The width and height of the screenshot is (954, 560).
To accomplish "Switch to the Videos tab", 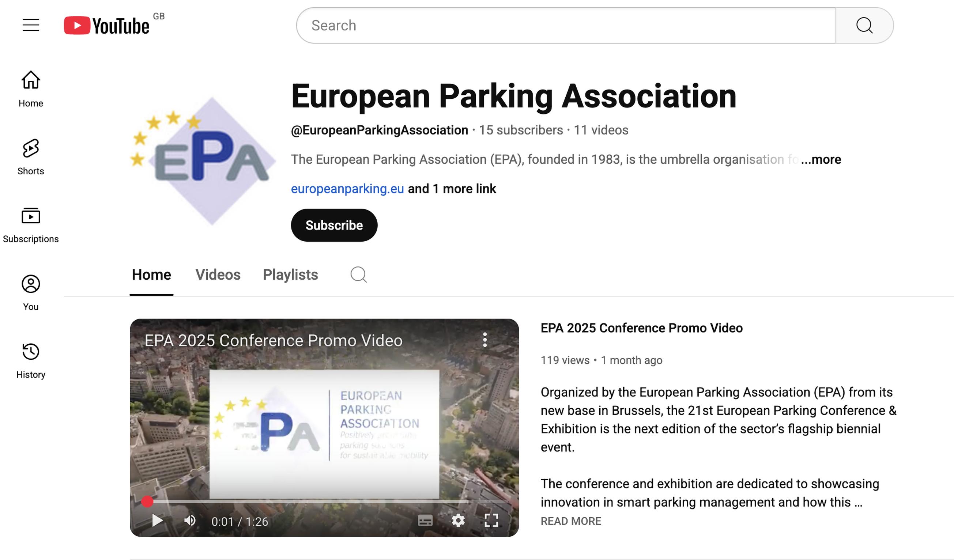I will (x=218, y=275).
